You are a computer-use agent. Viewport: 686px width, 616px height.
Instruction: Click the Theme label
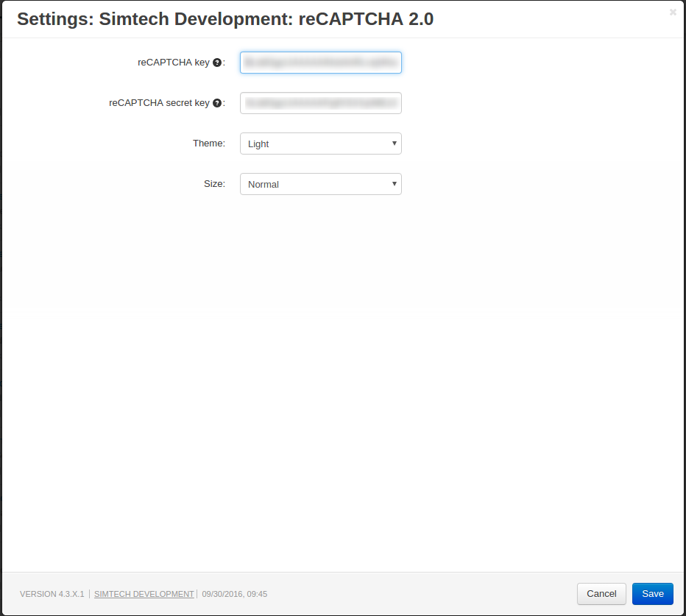[x=209, y=143]
